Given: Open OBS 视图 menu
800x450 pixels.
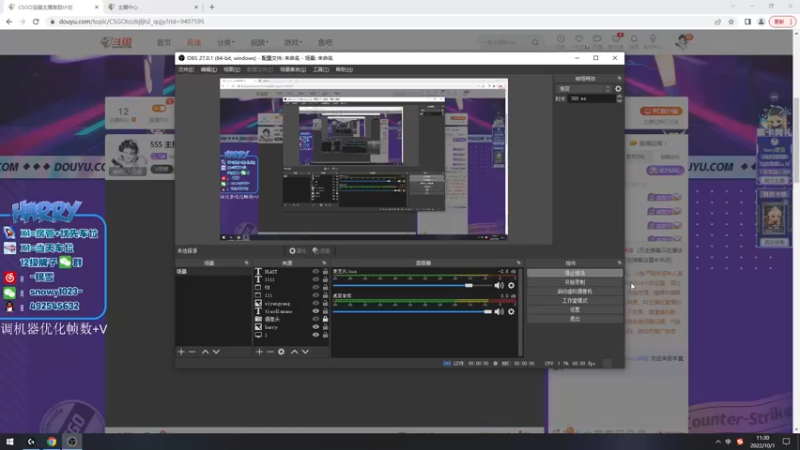Looking at the screenshot, I should (231, 69).
